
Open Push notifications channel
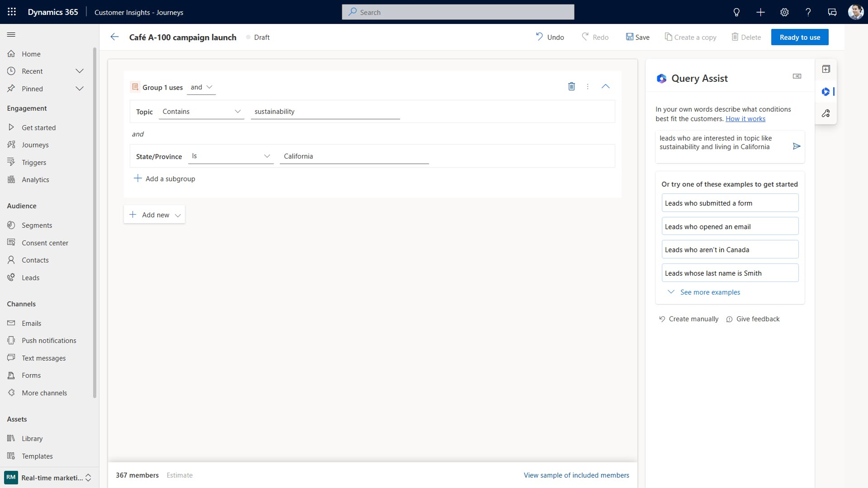point(49,340)
